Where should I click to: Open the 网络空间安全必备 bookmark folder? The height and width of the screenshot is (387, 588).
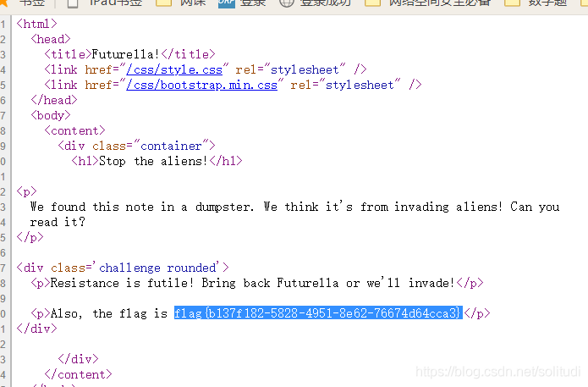coord(427,3)
